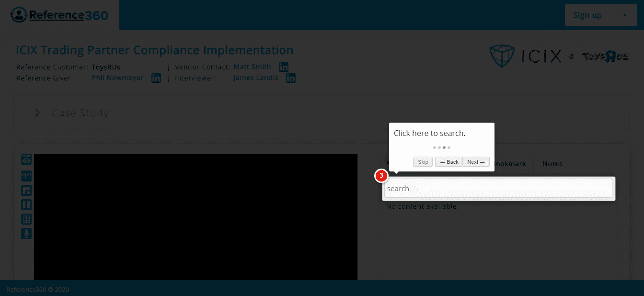Select the two-person side-by-side layout icon
This screenshot has width=644, height=296.
pos(26,176)
